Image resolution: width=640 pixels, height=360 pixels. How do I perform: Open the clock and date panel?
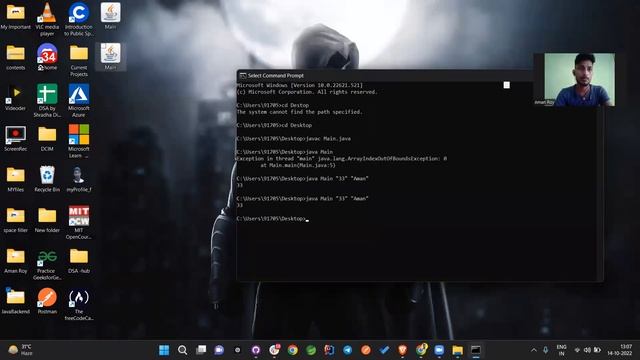[x=620, y=350]
